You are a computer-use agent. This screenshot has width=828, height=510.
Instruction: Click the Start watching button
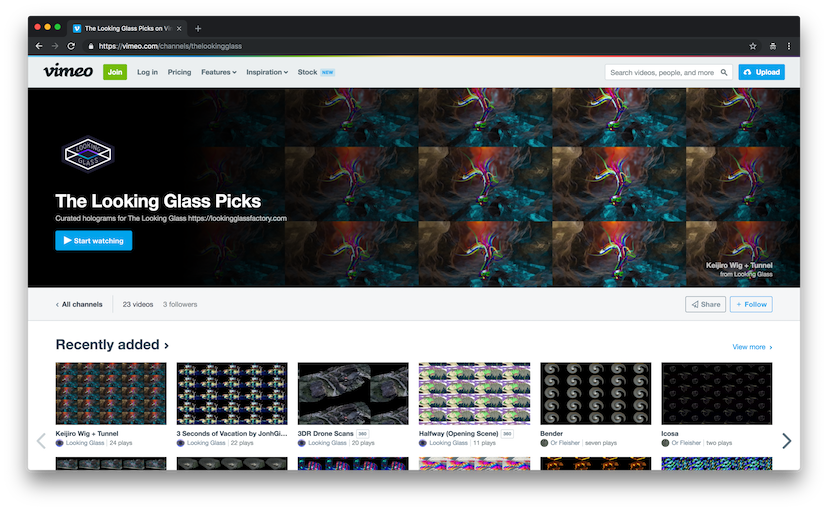[x=93, y=240]
